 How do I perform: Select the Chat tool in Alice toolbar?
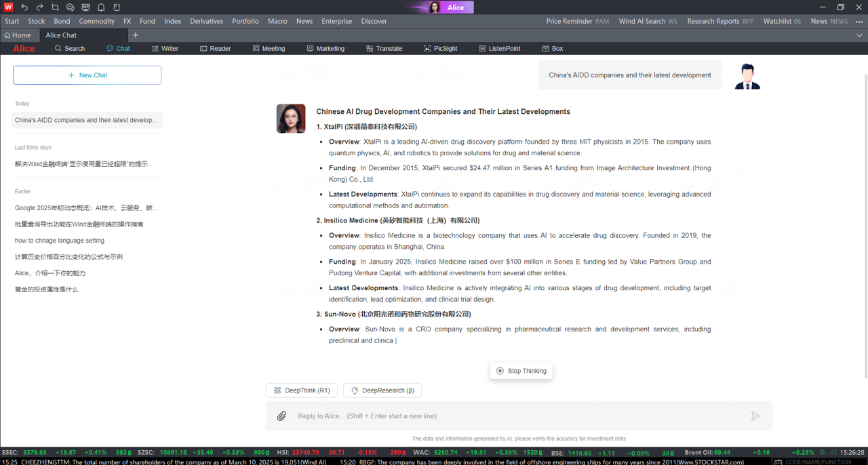tap(118, 49)
